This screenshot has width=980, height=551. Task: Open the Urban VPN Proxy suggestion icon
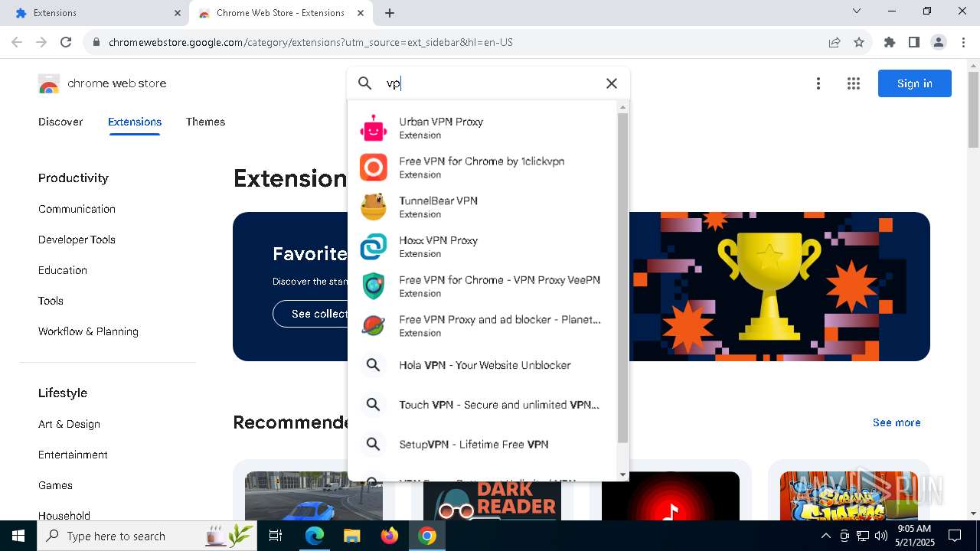tap(374, 128)
